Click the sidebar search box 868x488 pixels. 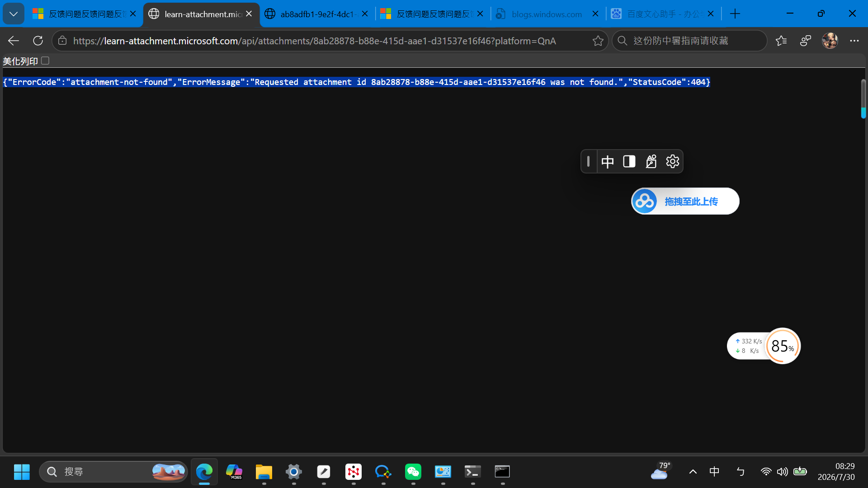click(689, 41)
